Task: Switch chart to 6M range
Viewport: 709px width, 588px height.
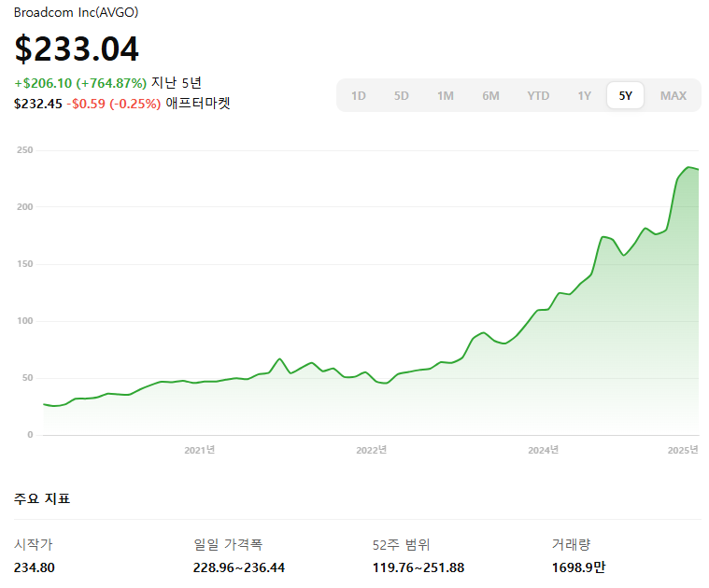Action: [x=490, y=96]
